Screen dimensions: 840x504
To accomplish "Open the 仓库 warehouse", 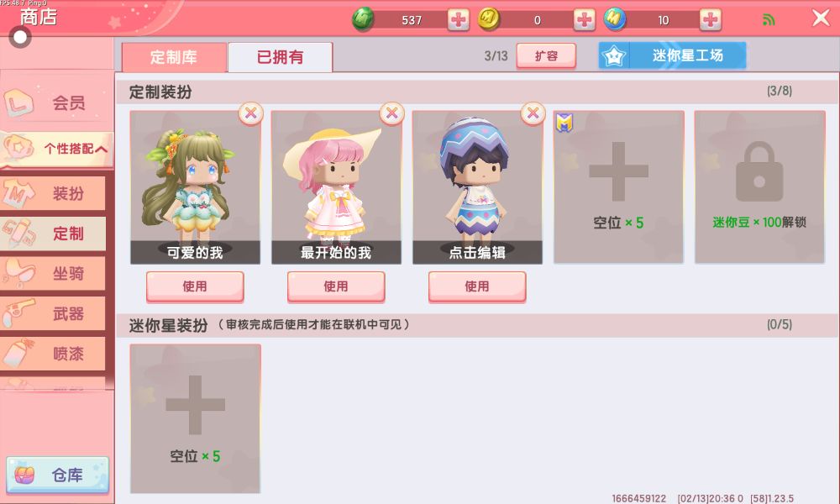I will [57, 475].
